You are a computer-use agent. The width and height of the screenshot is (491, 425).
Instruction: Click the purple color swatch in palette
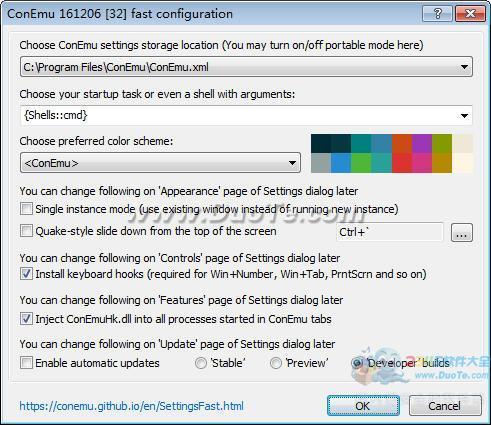(x=422, y=144)
